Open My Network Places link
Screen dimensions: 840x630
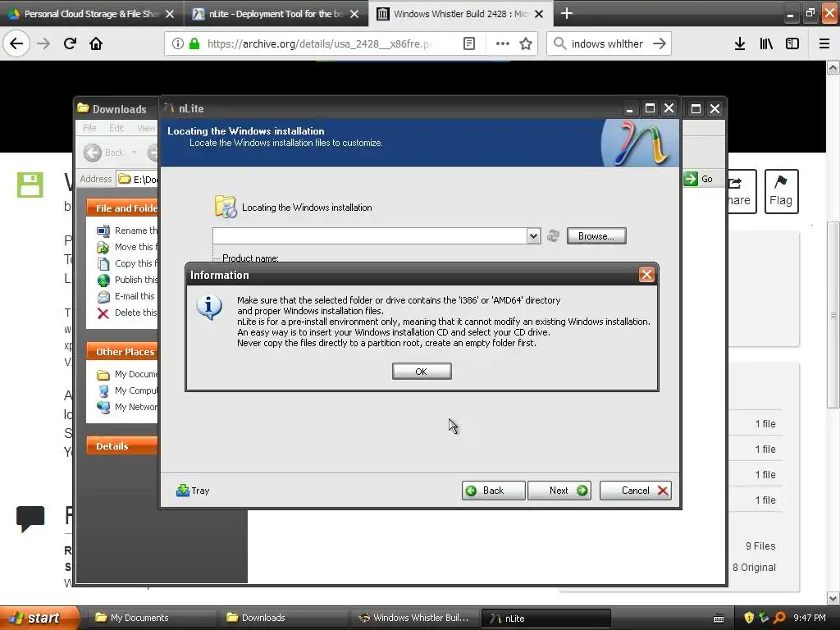coord(127,407)
